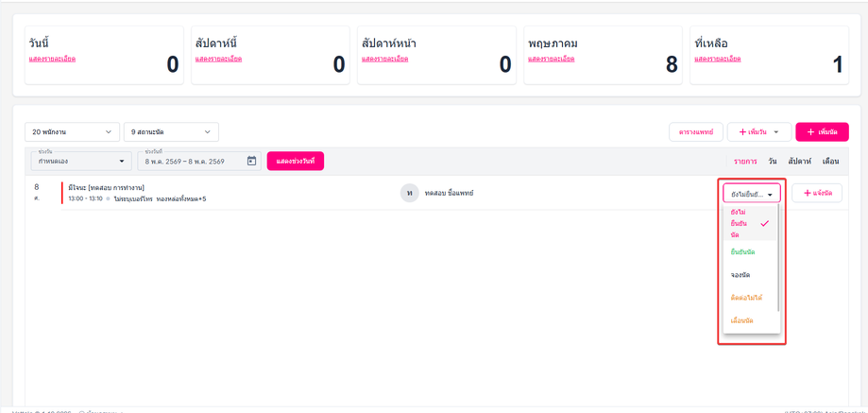This screenshot has height=413, width=868.
Task: Click the สัปดาห์นี้ card heading
Action: (x=216, y=43)
